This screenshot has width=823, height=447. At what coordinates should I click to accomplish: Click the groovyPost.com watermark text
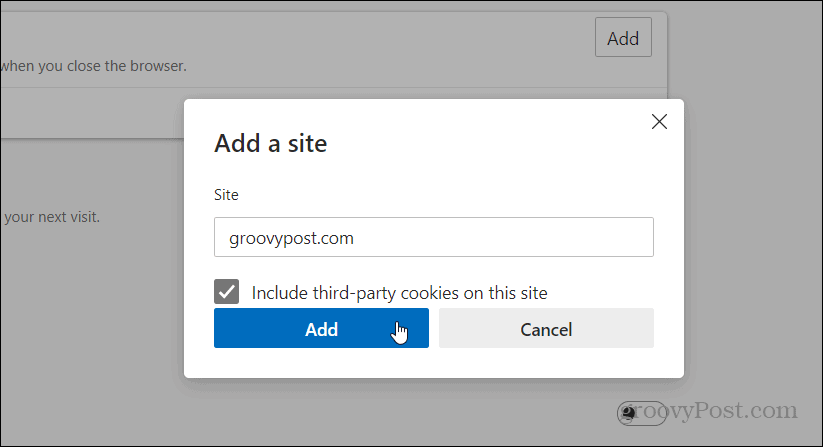(x=707, y=410)
